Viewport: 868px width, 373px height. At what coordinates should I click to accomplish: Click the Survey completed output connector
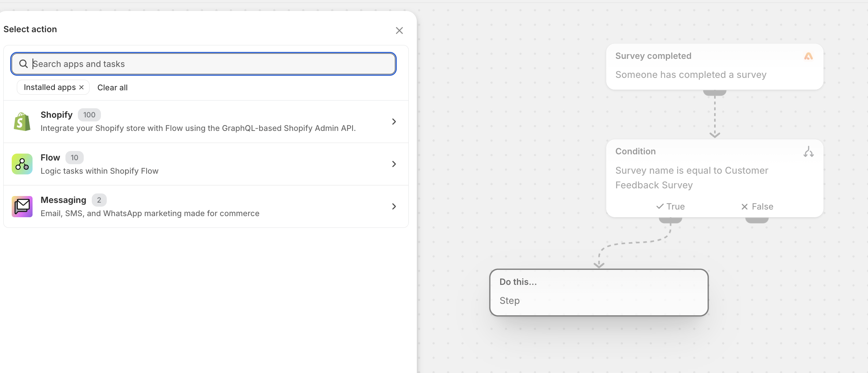tap(714, 93)
